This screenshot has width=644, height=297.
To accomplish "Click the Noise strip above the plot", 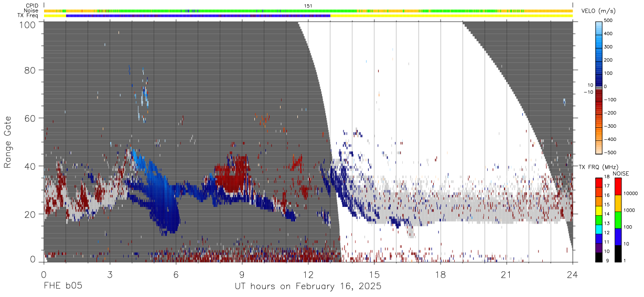I will tap(308, 10).
